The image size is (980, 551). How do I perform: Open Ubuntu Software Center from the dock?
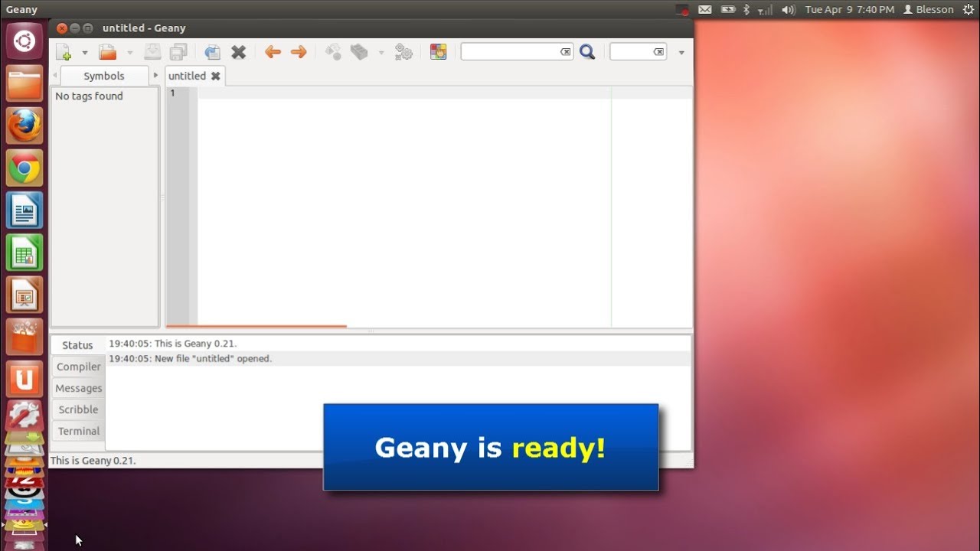(24, 336)
